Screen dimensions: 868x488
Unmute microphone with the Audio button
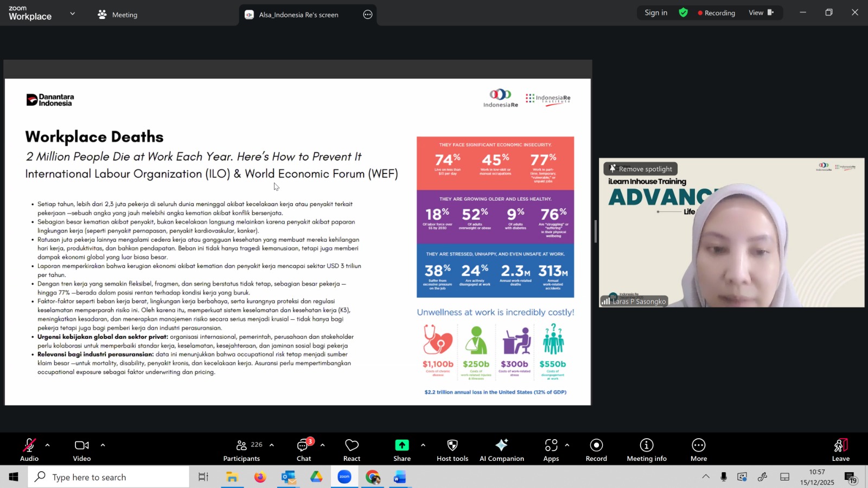coord(29,450)
